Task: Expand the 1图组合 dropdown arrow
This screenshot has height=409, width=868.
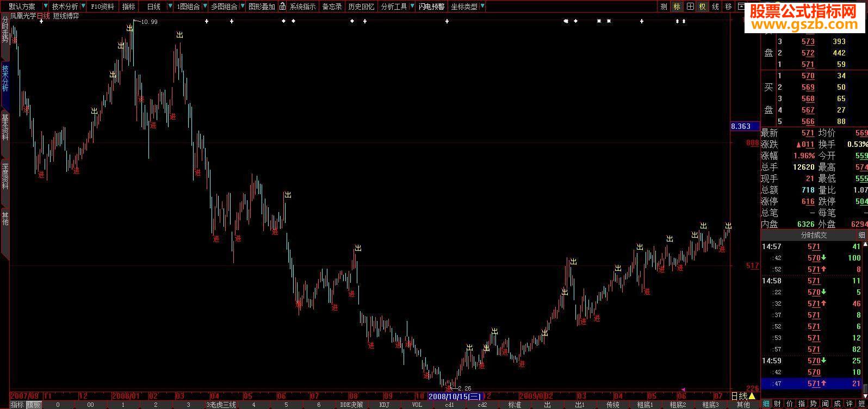Action: [205, 7]
